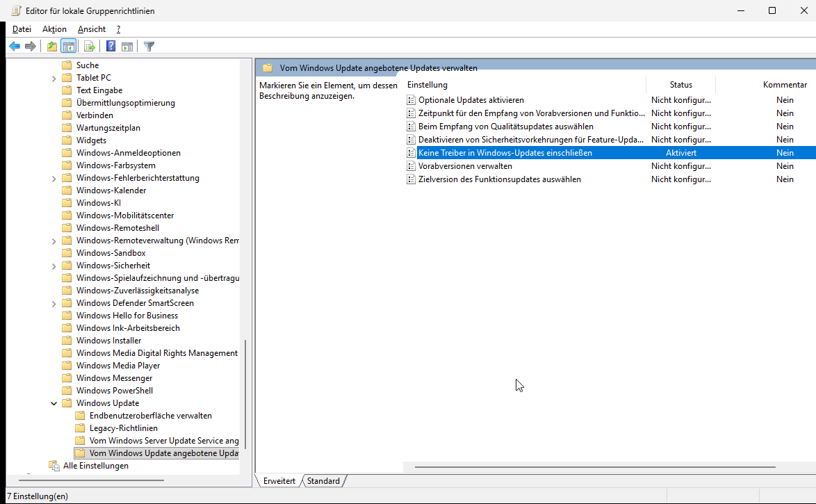Image resolution: width=816 pixels, height=504 pixels.
Task: Select Optionale Updates aktivieren setting
Action: (471, 100)
